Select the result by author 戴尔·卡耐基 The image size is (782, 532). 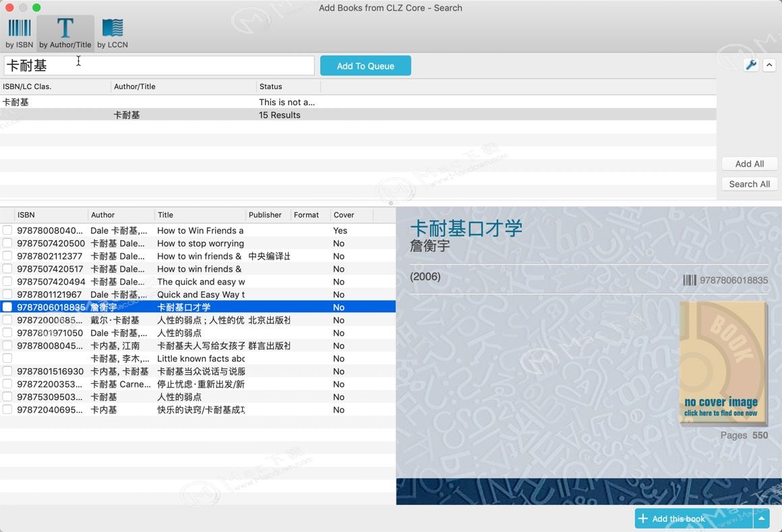click(198, 320)
